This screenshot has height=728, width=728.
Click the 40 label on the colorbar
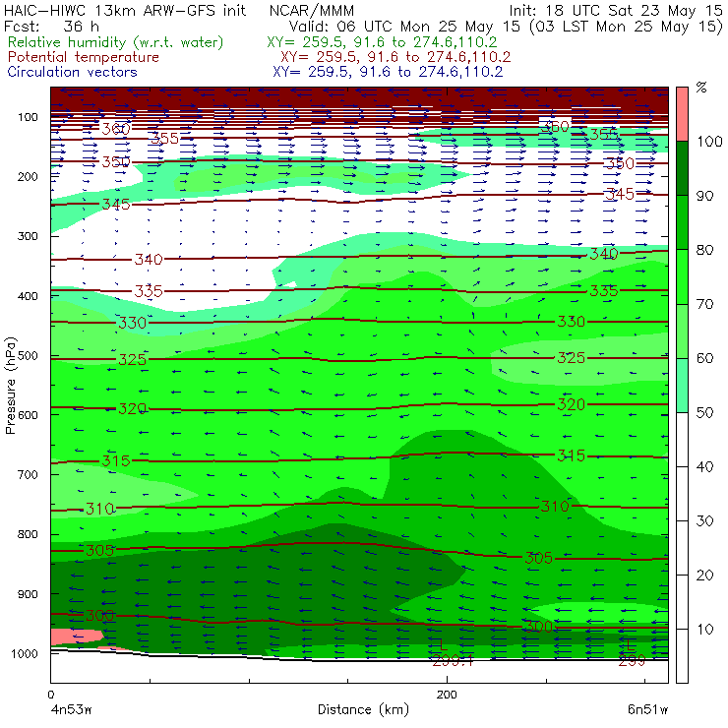pos(704,466)
